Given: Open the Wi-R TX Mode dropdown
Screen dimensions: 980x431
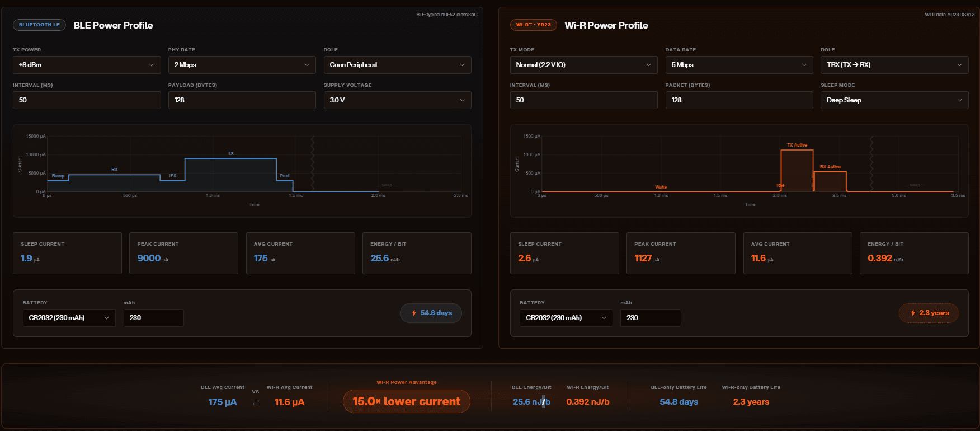Looking at the screenshot, I should point(583,65).
